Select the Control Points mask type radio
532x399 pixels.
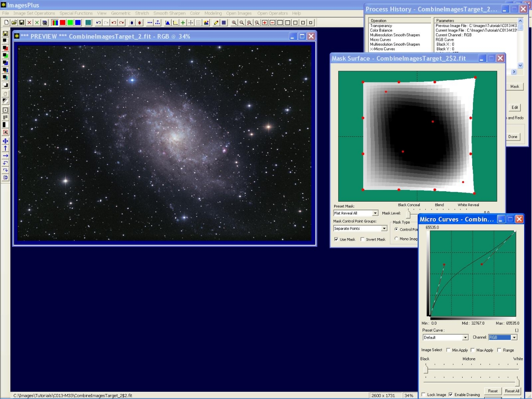point(397,229)
